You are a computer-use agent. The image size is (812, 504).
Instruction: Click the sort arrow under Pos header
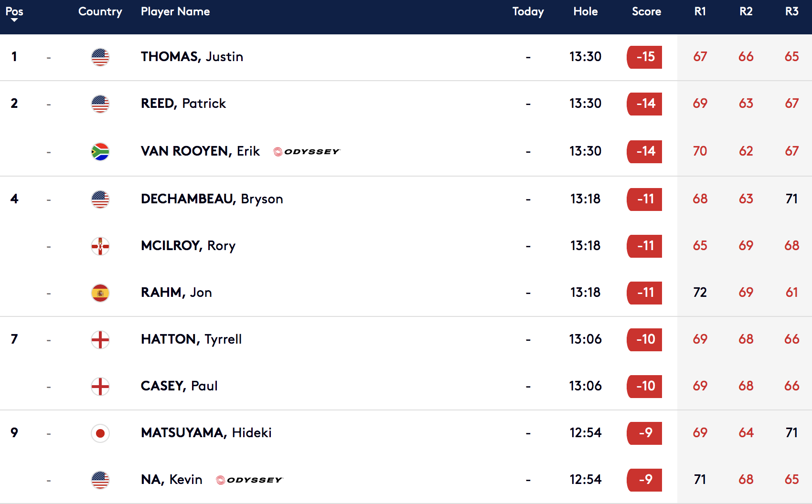point(14,20)
